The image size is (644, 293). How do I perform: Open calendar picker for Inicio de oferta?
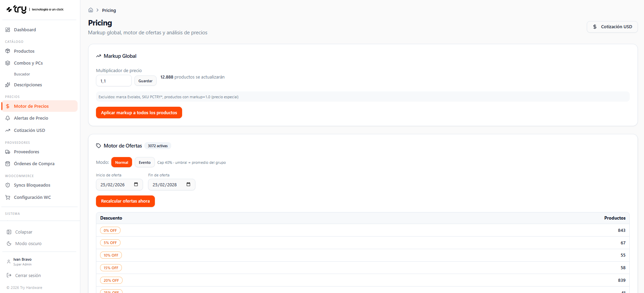[x=136, y=185]
